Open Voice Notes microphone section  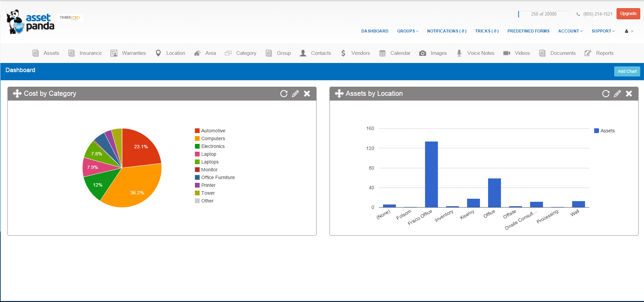coord(476,53)
